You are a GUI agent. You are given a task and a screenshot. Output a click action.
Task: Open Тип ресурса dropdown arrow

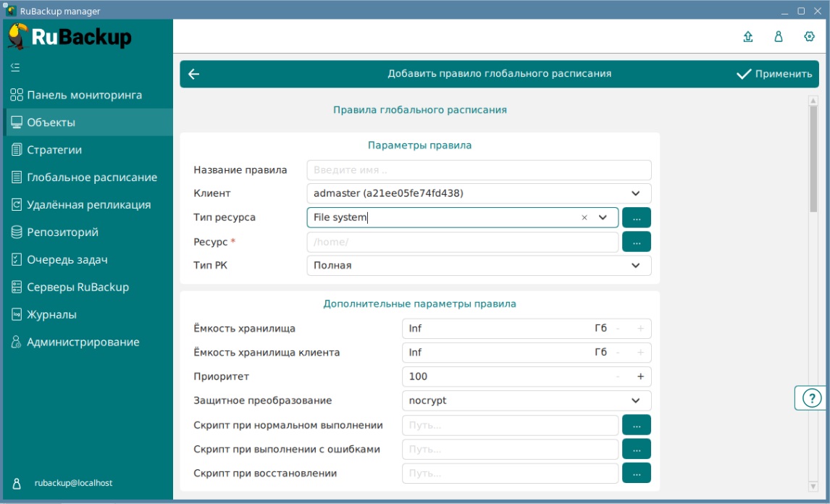603,218
